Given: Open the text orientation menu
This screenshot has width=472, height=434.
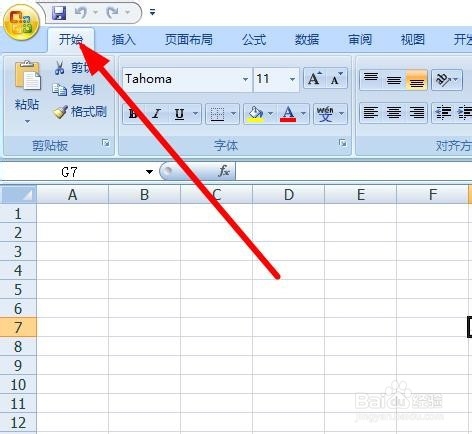Looking at the screenshot, I should 447,80.
